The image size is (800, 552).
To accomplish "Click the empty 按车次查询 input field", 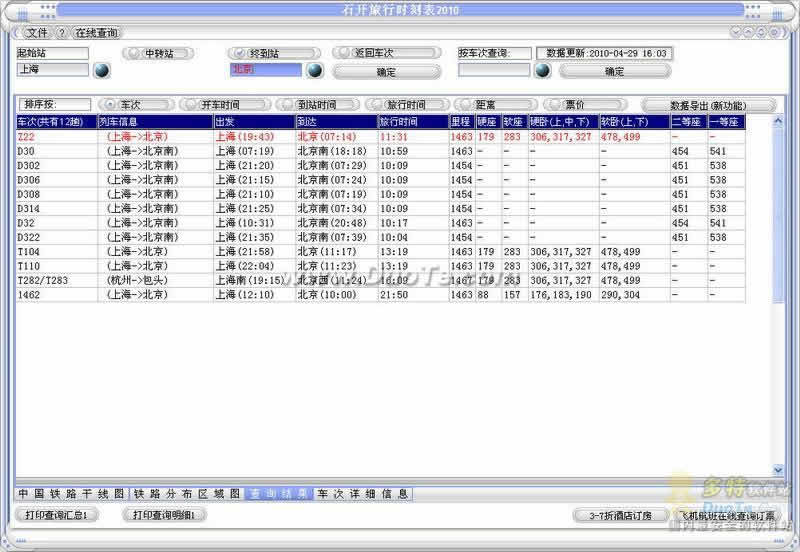I will 494,69.
